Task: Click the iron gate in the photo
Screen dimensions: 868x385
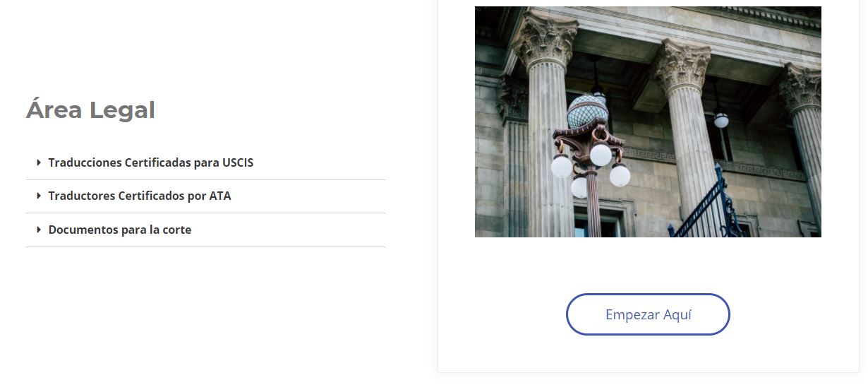Action: pyautogui.click(x=706, y=205)
